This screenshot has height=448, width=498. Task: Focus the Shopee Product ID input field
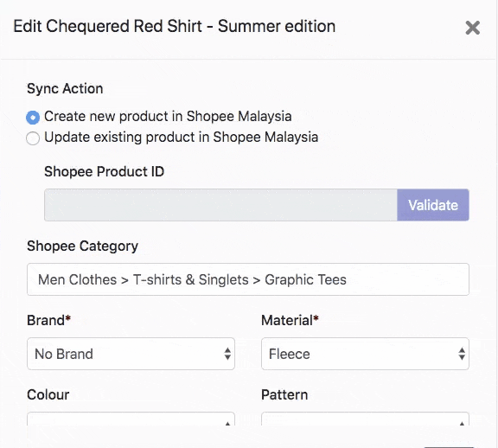pyautogui.click(x=220, y=205)
